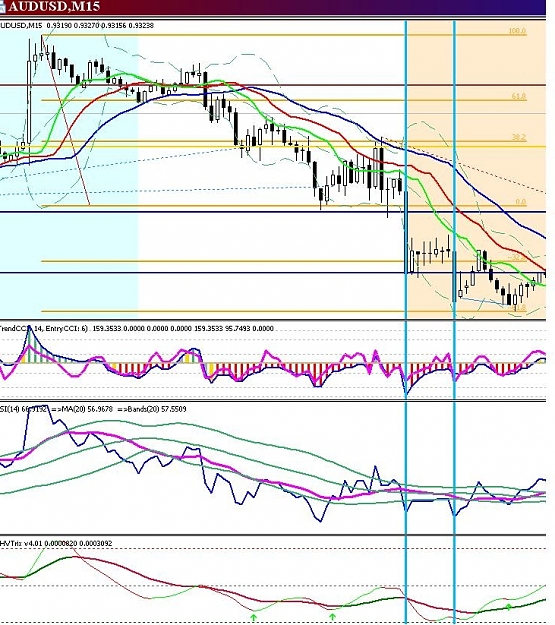Select the vertical blue line inside the orange zone

point(454,322)
